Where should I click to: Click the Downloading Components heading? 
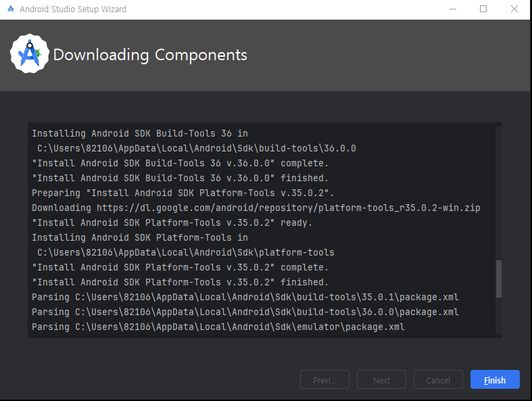tap(150, 55)
